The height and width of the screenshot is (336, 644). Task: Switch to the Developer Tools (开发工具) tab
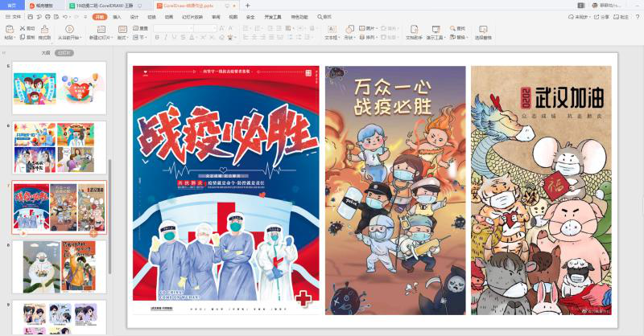pyautogui.click(x=273, y=17)
